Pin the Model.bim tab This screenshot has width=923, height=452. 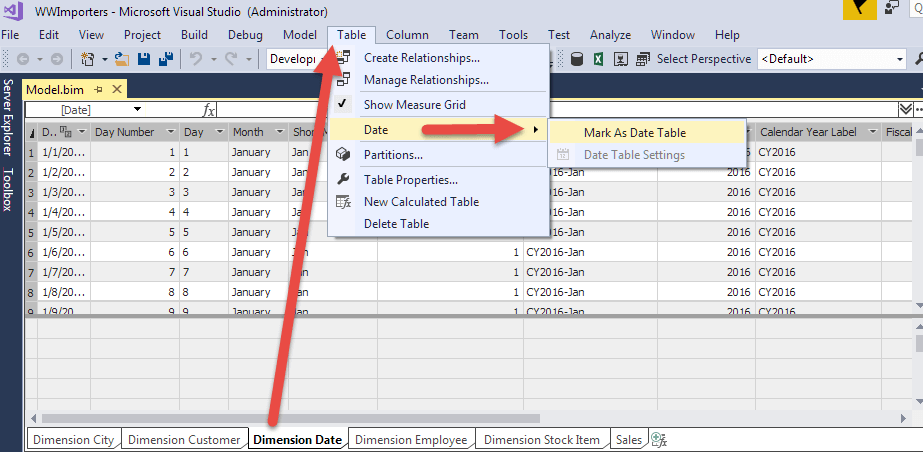99,89
